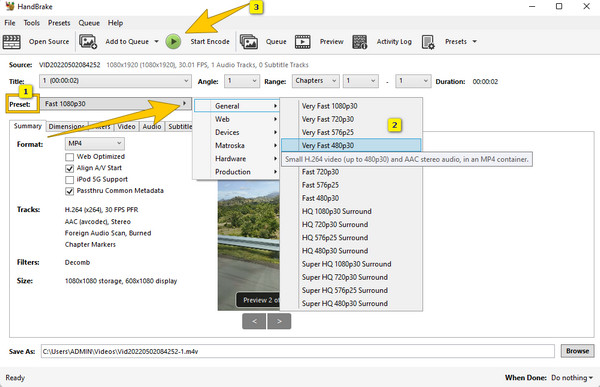The image size is (600, 387).
Task: Open the Presets toolbar dropdown arrow
Action: (474, 41)
